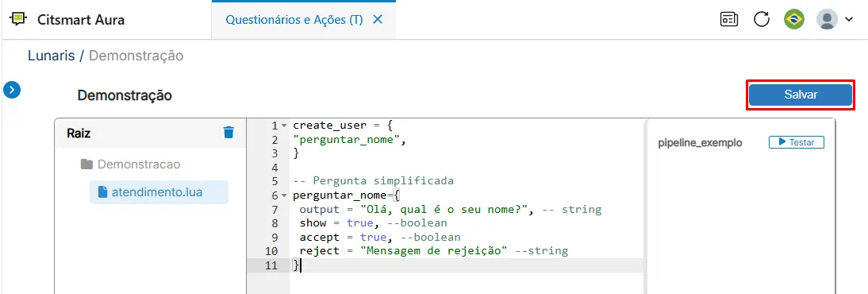868x294 pixels.
Task: Click line number 4 in the gutter
Action: click(275, 168)
